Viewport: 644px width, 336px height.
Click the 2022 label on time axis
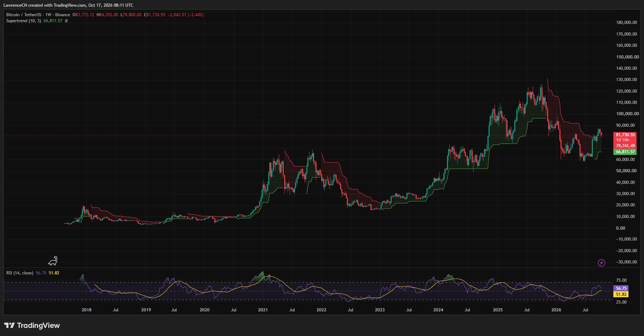(321, 310)
